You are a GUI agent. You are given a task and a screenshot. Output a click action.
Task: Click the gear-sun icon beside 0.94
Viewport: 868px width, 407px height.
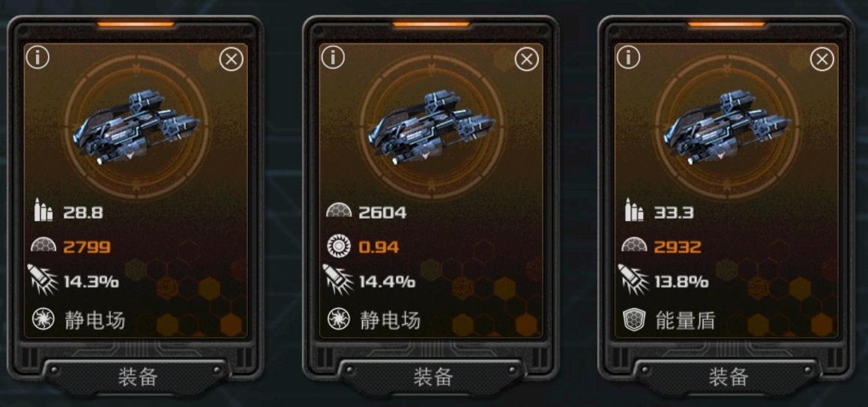(x=337, y=245)
